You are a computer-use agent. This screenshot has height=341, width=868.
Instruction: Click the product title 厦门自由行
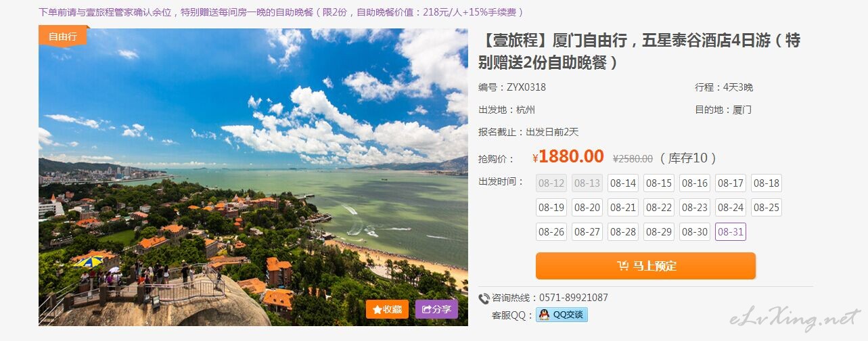[x=639, y=51]
